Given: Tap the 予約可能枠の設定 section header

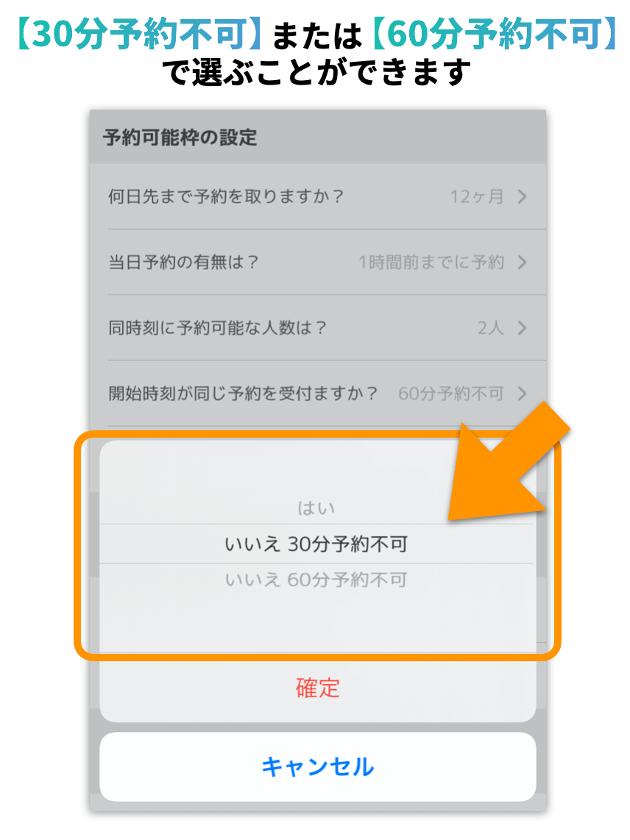Looking at the screenshot, I should point(180,138).
